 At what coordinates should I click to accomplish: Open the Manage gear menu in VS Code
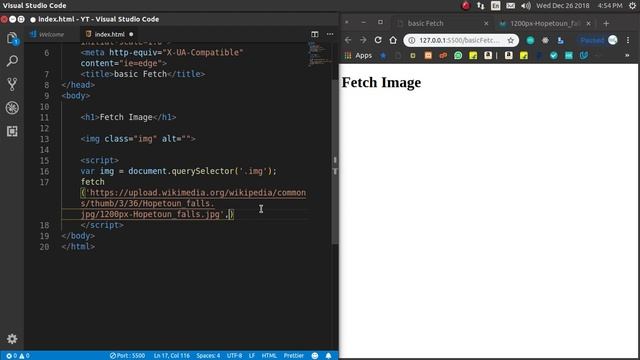[x=12, y=339]
